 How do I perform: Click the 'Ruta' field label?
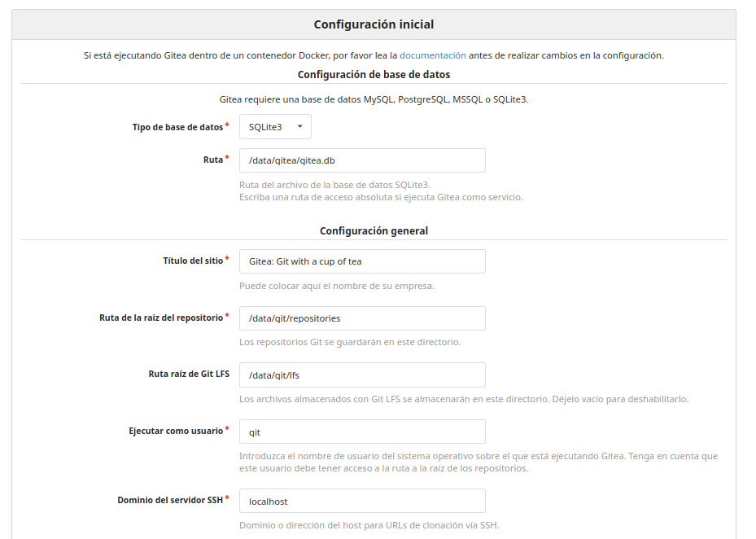213,160
